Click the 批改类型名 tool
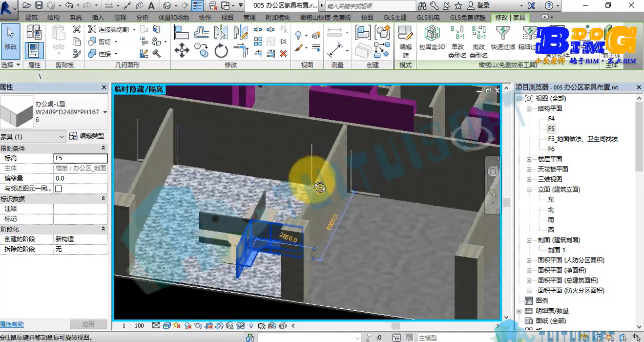 coord(479,42)
